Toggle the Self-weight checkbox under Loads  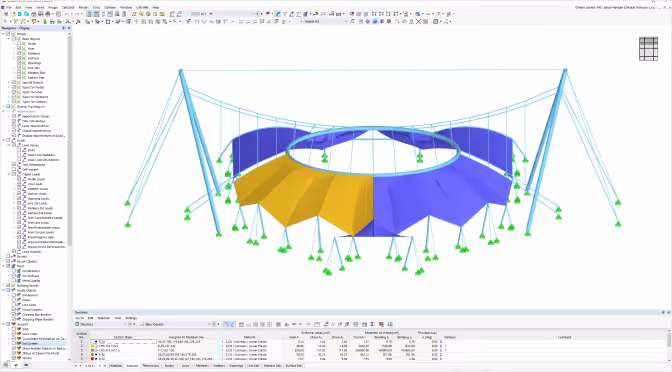[14, 169]
